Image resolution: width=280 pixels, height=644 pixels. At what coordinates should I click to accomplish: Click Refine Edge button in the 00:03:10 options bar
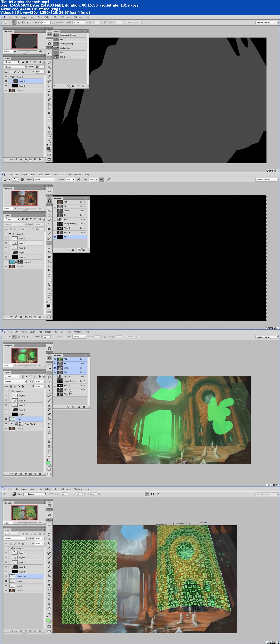(x=134, y=22)
